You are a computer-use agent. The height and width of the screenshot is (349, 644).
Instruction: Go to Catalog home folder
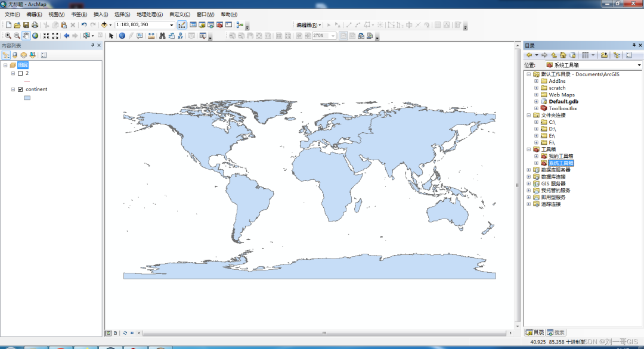[563, 55]
